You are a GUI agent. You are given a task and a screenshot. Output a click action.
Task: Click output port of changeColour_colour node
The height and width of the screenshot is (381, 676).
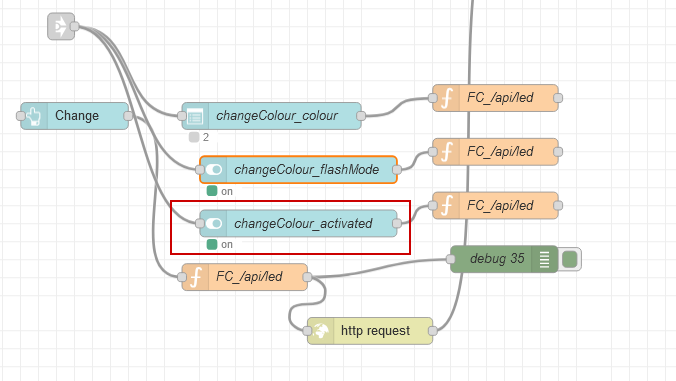click(x=361, y=116)
